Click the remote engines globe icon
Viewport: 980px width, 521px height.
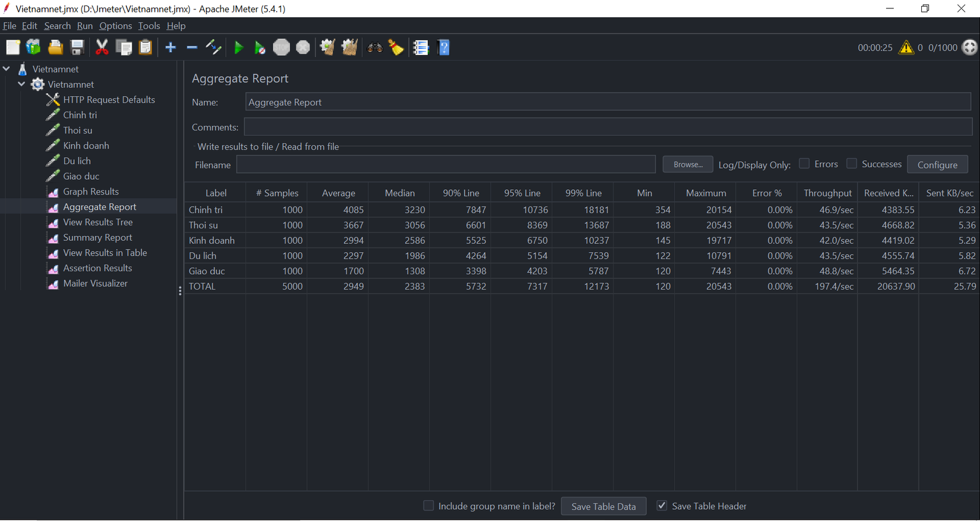pyautogui.click(x=969, y=47)
